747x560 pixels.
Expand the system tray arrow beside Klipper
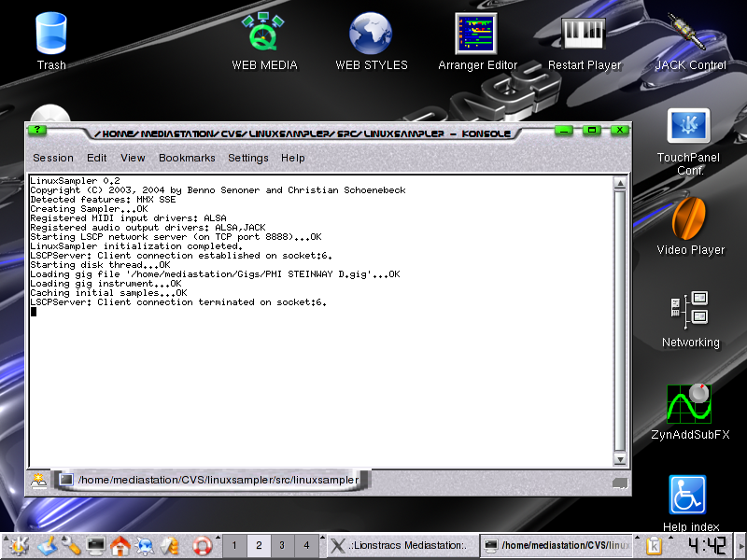(670, 539)
